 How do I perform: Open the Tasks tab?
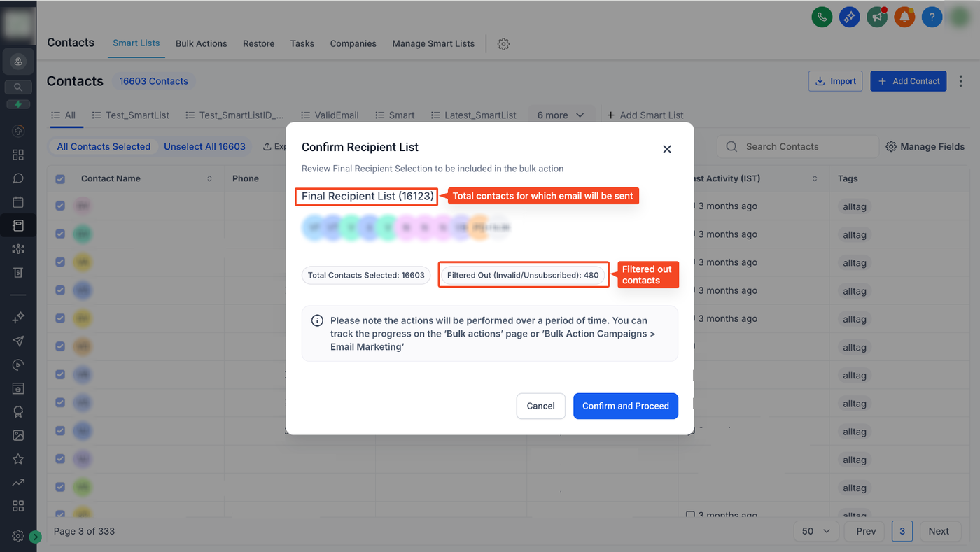[x=302, y=43]
